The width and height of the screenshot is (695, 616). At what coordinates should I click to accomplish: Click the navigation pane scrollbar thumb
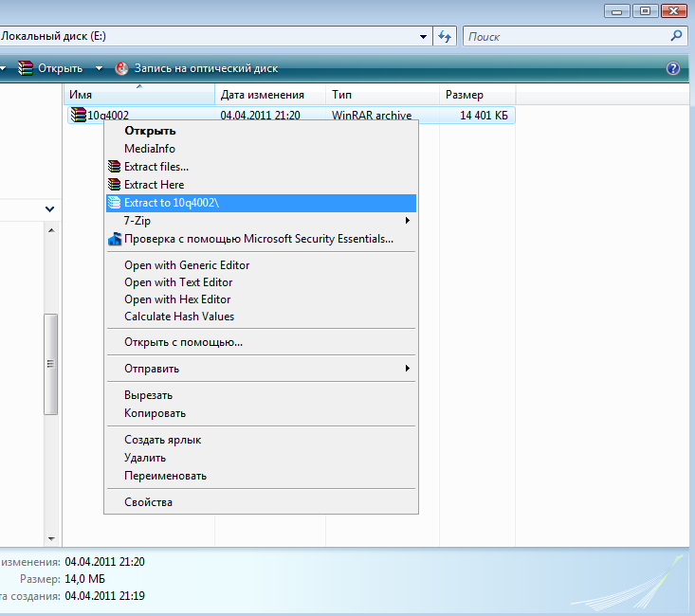point(51,364)
